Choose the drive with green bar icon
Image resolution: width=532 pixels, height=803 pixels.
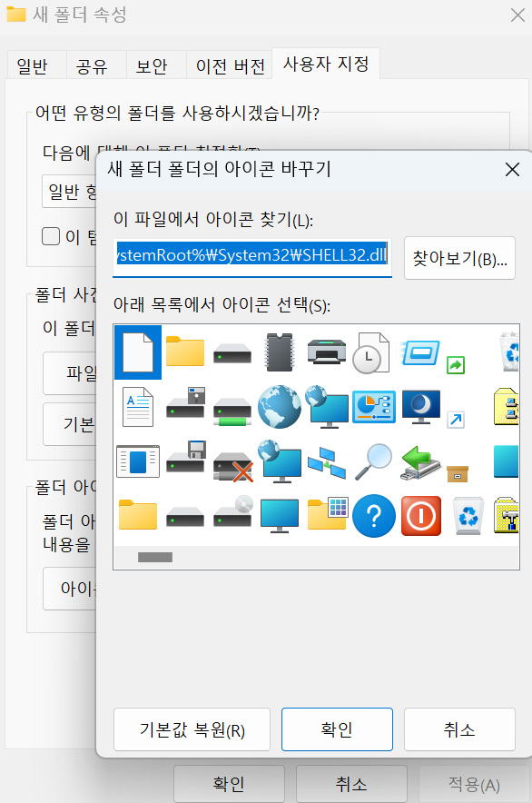click(x=232, y=412)
